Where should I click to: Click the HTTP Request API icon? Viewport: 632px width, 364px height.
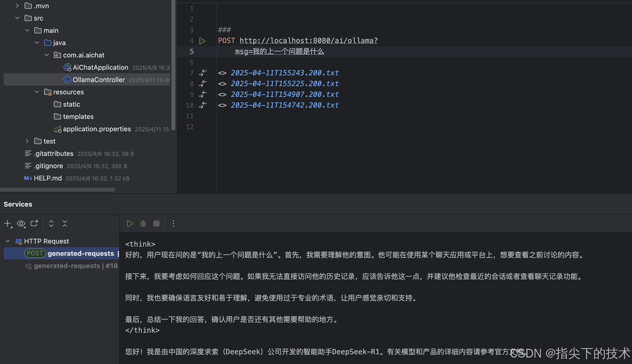point(19,241)
